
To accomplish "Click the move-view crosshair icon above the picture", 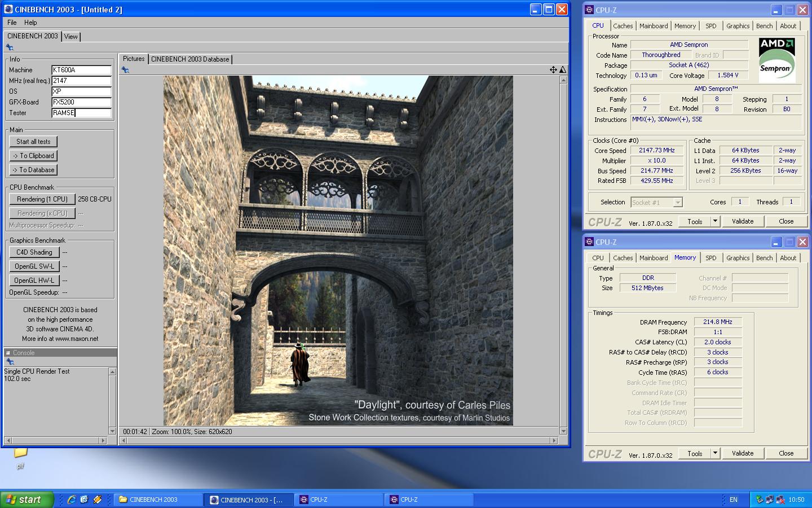I will pyautogui.click(x=553, y=69).
